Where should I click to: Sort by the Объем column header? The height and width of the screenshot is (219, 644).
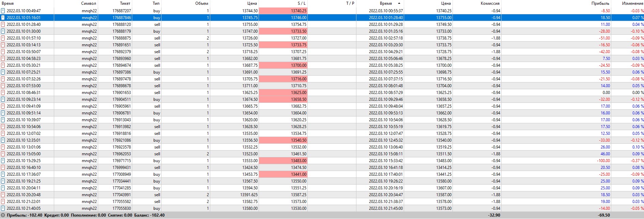point(202,3)
